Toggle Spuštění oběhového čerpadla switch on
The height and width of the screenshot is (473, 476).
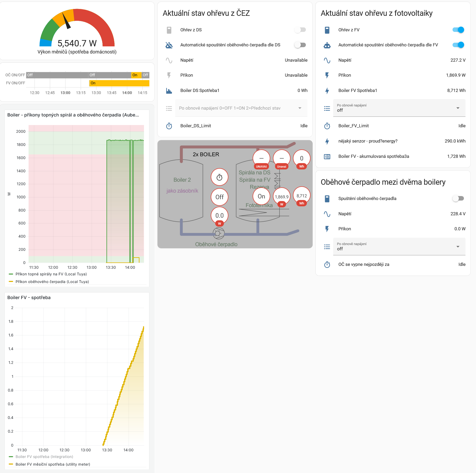(458, 198)
